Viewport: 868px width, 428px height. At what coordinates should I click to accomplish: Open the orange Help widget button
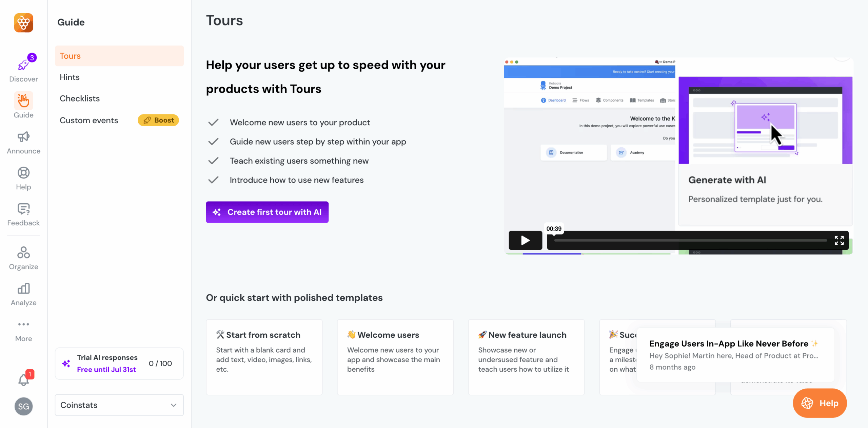pyautogui.click(x=820, y=403)
